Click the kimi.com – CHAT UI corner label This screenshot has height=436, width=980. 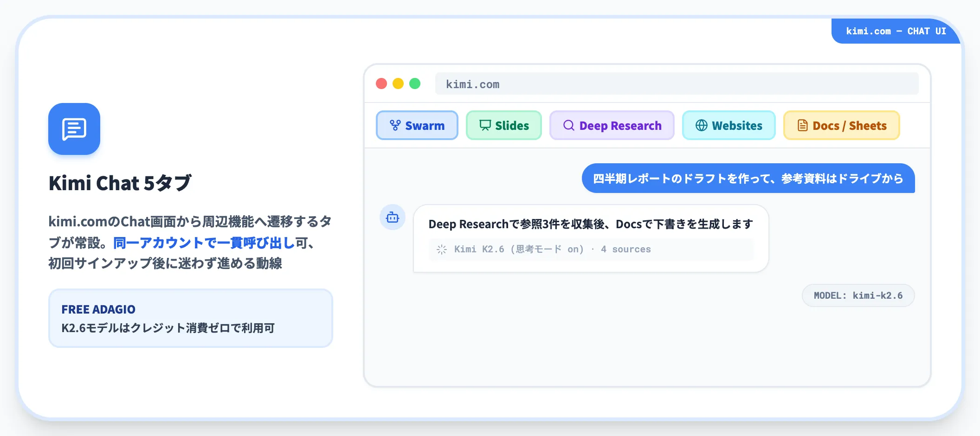coord(896,31)
